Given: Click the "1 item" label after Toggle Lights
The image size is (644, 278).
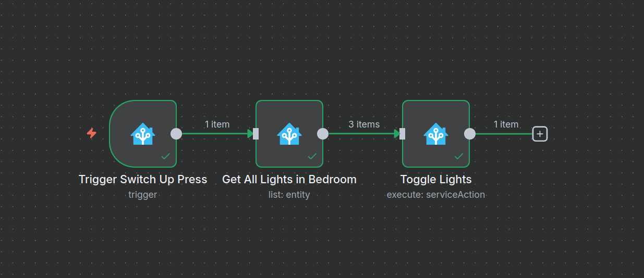Looking at the screenshot, I should 506,124.
